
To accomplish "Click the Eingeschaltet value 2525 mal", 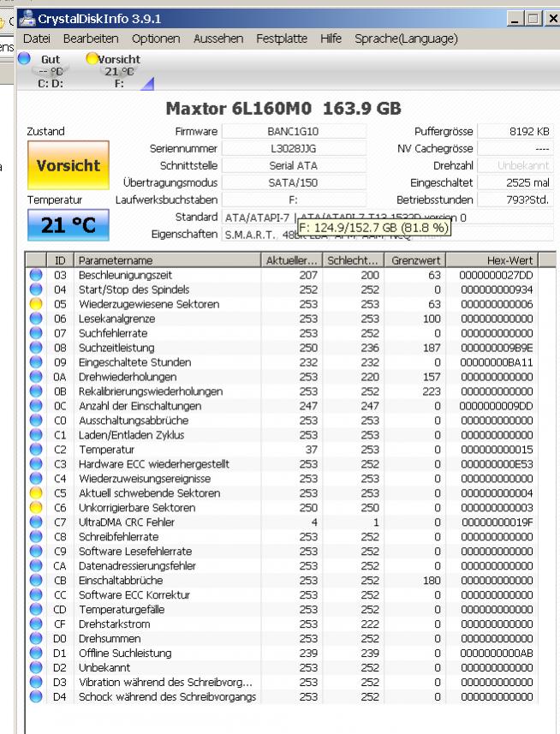I will pos(515,182).
